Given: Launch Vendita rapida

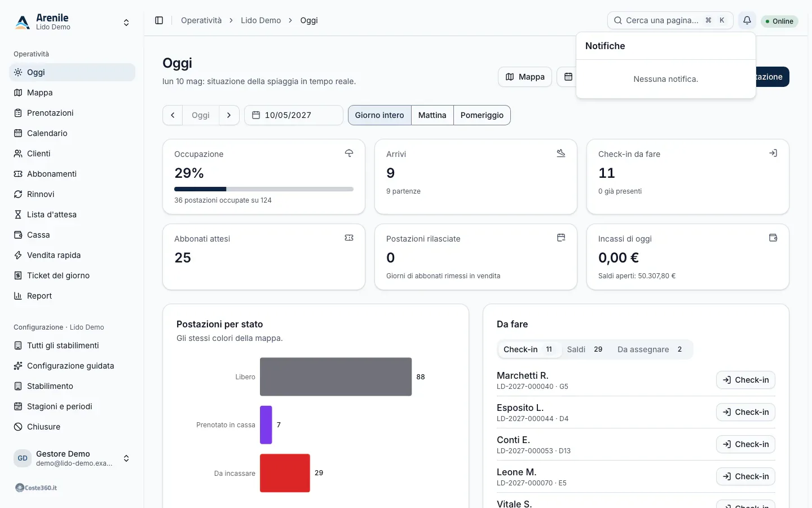Looking at the screenshot, I should [72, 255].
